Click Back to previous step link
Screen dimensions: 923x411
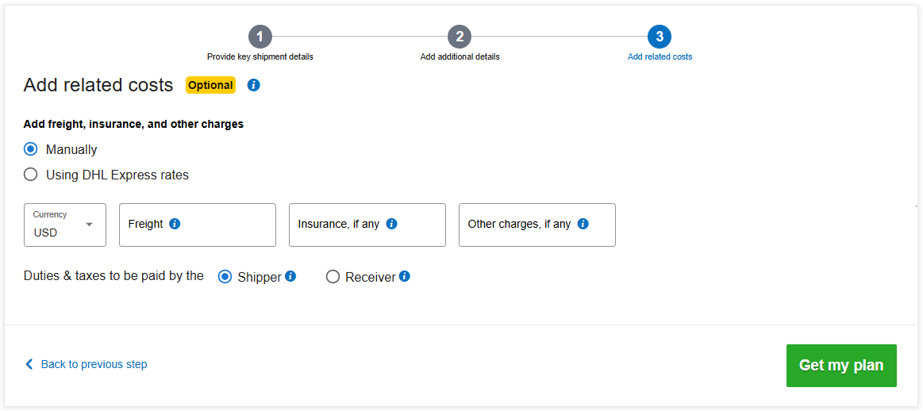coord(94,364)
